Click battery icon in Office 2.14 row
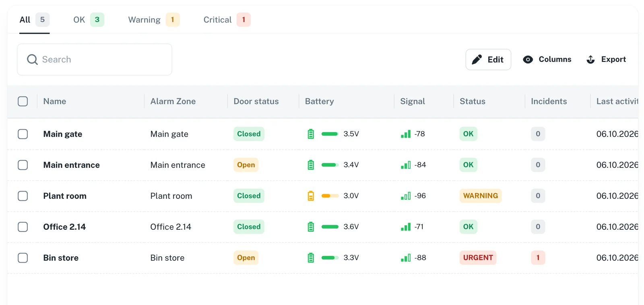The height and width of the screenshot is (305, 644). [311, 227]
